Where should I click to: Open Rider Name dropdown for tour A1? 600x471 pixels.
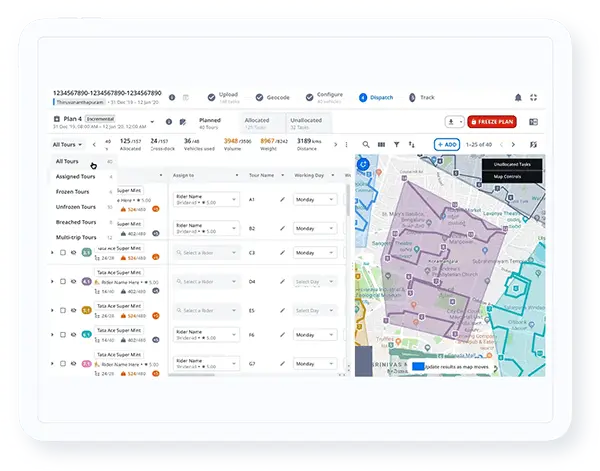[x=206, y=199]
